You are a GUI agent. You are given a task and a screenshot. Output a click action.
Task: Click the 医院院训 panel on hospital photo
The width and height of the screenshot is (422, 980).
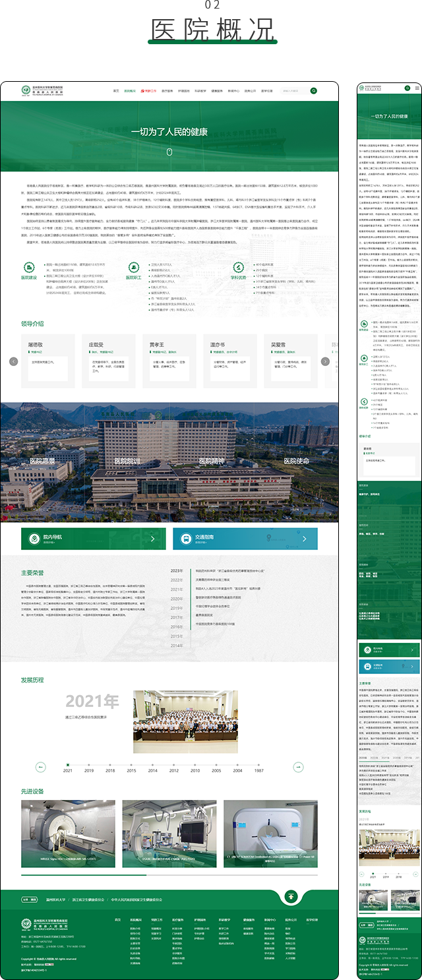tap(127, 462)
